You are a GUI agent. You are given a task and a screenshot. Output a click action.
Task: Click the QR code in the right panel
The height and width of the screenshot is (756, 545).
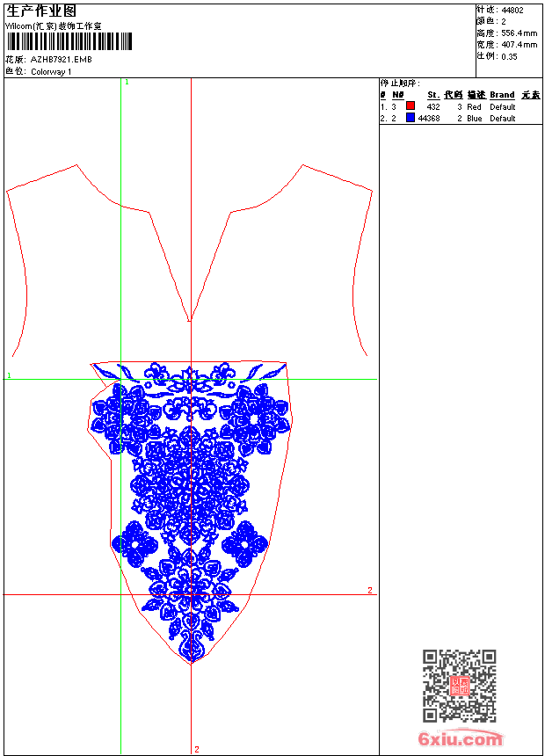tap(460, 685)
